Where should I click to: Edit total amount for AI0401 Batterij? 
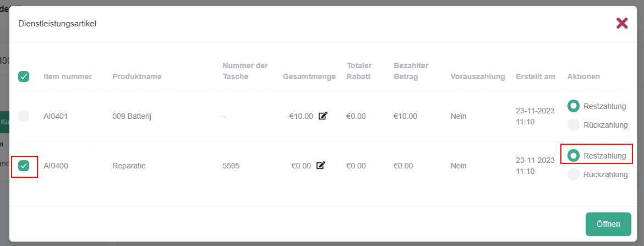[x=323, y=116]
